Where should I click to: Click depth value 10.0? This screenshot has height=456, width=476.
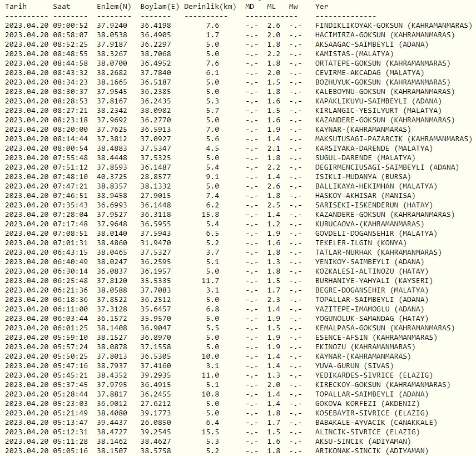210,356
